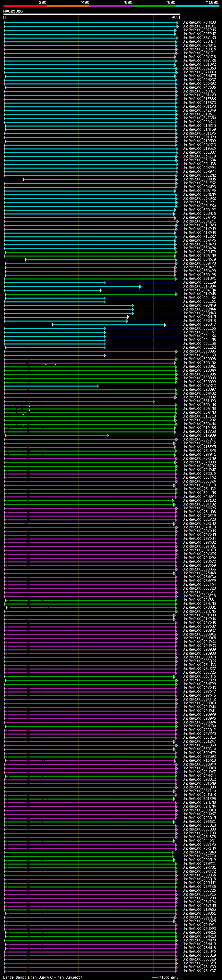Select label UniRef100_B2DD96
This screenshot has width=222, height=980.
(199, 351)
